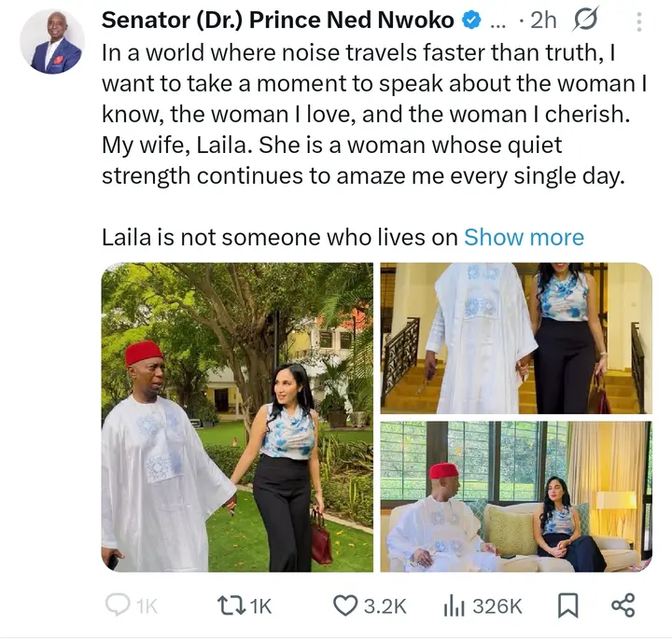Click the 326K views count
672x639 pixels.
click(x=497, y=605)
